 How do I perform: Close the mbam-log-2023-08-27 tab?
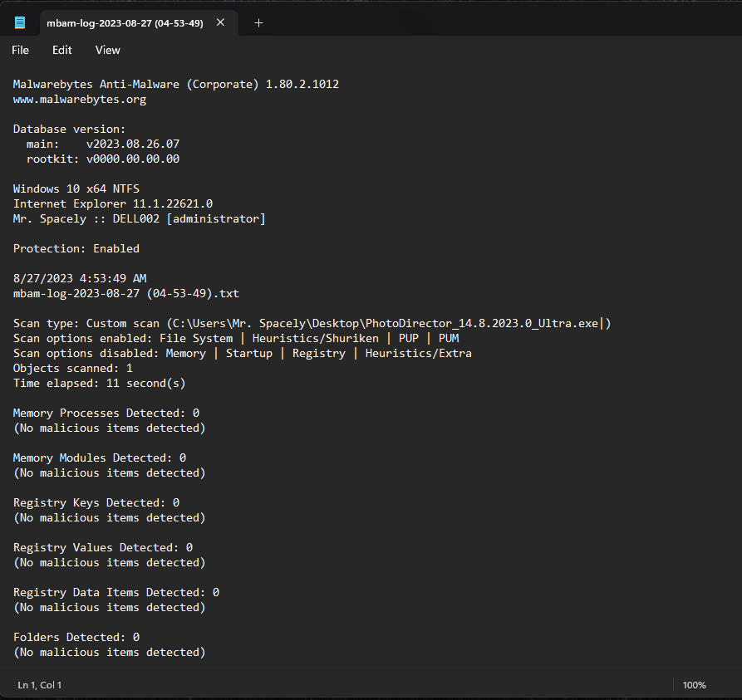pyautogui.click(x=220, y=22)
